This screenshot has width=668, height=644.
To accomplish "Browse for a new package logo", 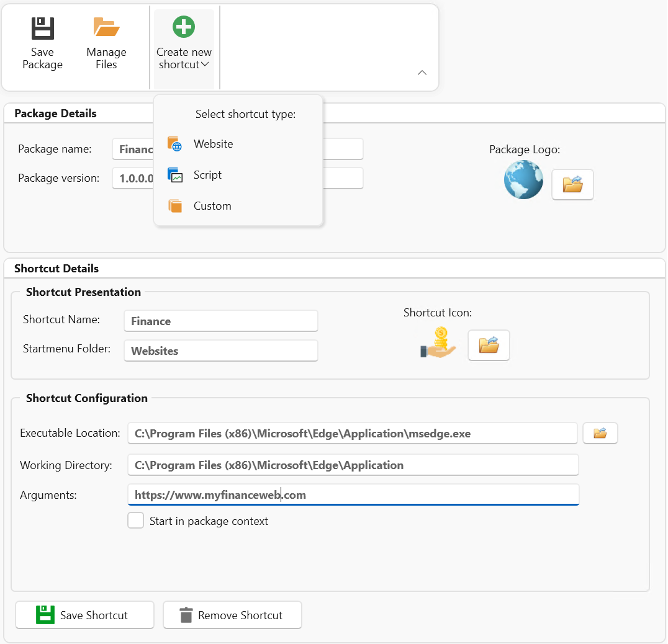I will pos(572,184).
